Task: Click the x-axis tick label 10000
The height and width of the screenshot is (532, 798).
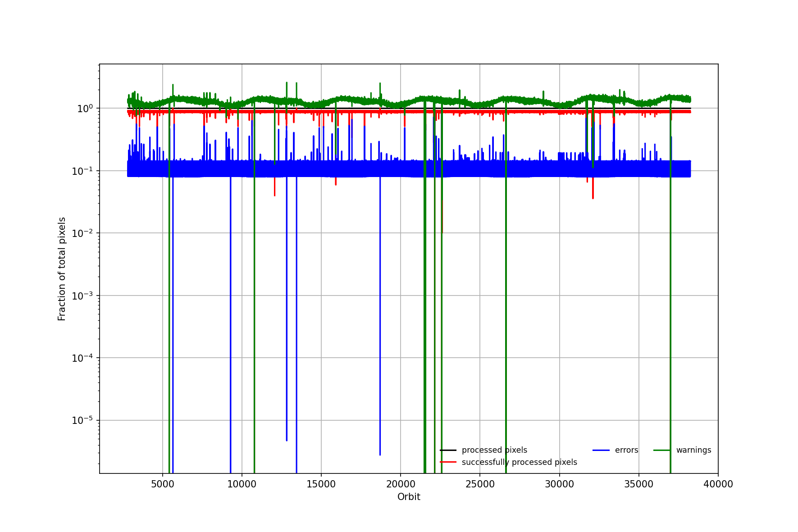Action: [x=242, y=484]
